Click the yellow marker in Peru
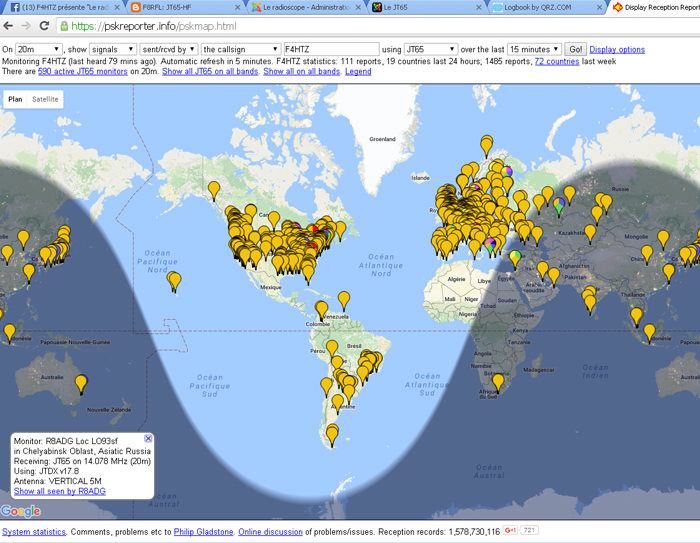This screenshot has width=700, height=543. 332,349
